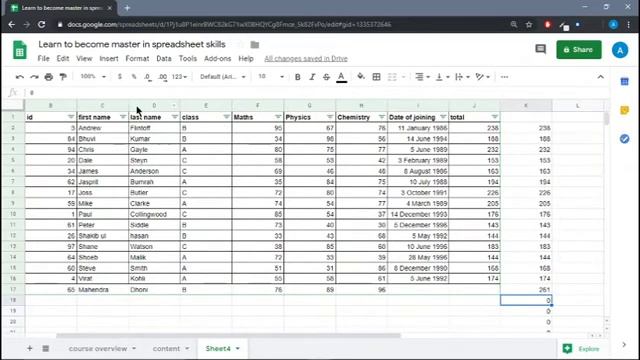Open text wrapping dropdown

[x=462, y=77]
